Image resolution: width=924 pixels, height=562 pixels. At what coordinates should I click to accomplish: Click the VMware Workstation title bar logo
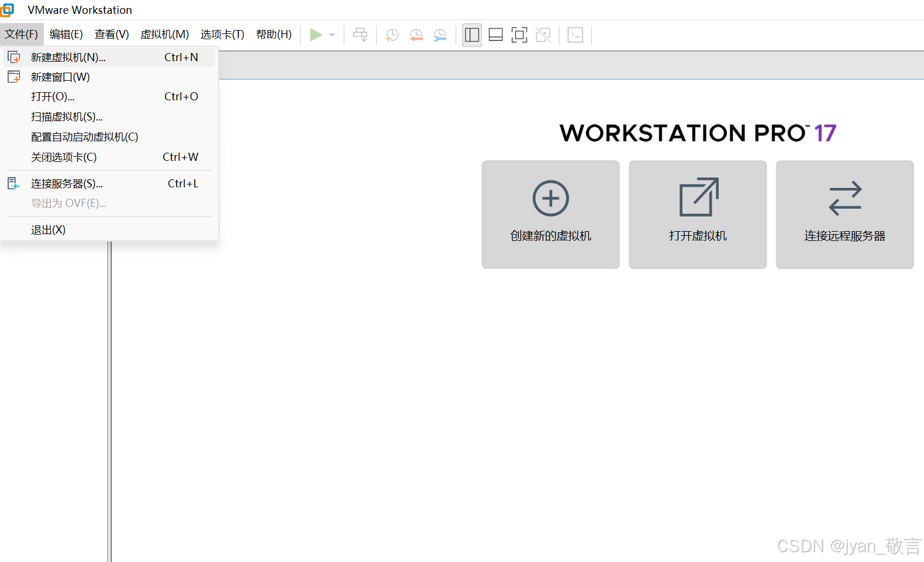point(7,10)
